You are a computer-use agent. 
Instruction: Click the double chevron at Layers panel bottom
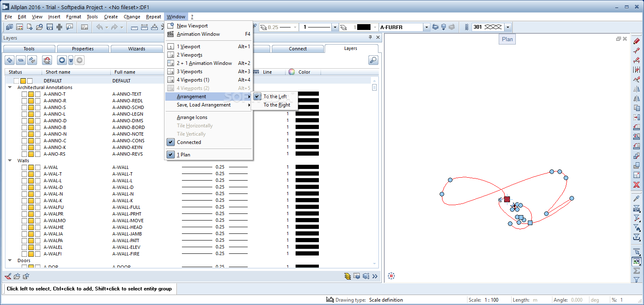(x=375, y=276)
